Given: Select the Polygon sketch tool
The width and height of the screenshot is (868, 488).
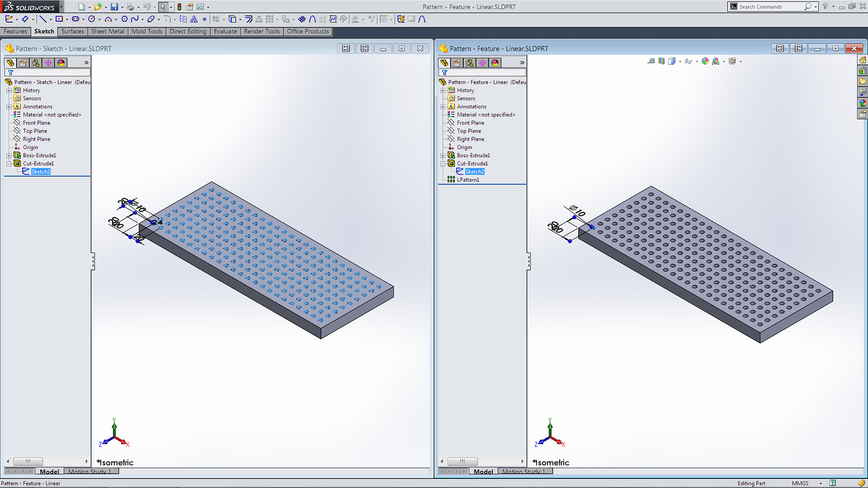Looking at the screenshot, I should [x=124, y=19].
